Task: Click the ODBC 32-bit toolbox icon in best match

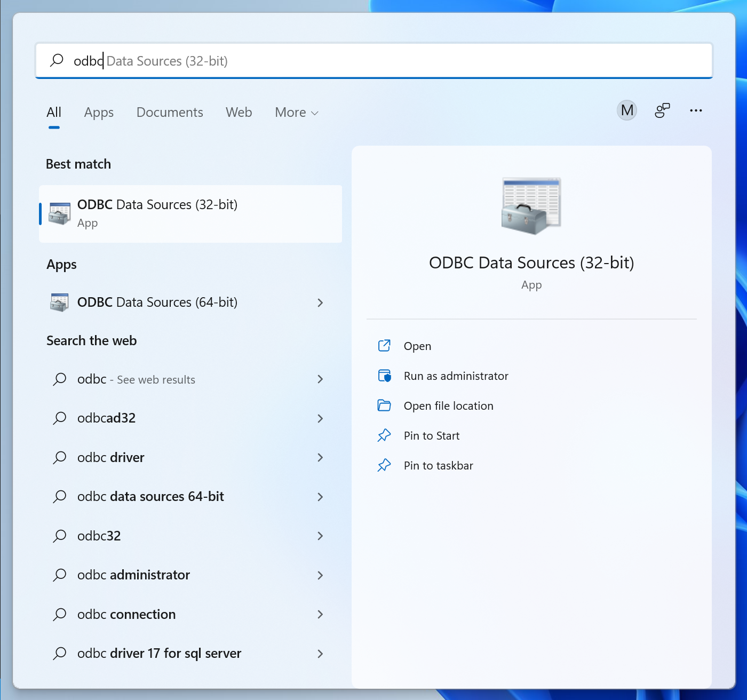Action: coord(59,213)
